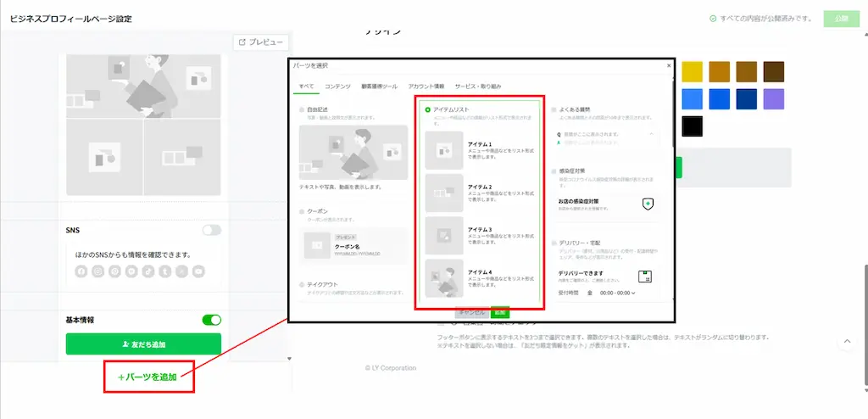Image resolution: width=868 pixels, height=419 pixels.
Task: Open the delivery hours time dropdown
Action: [x=617, y=293]
